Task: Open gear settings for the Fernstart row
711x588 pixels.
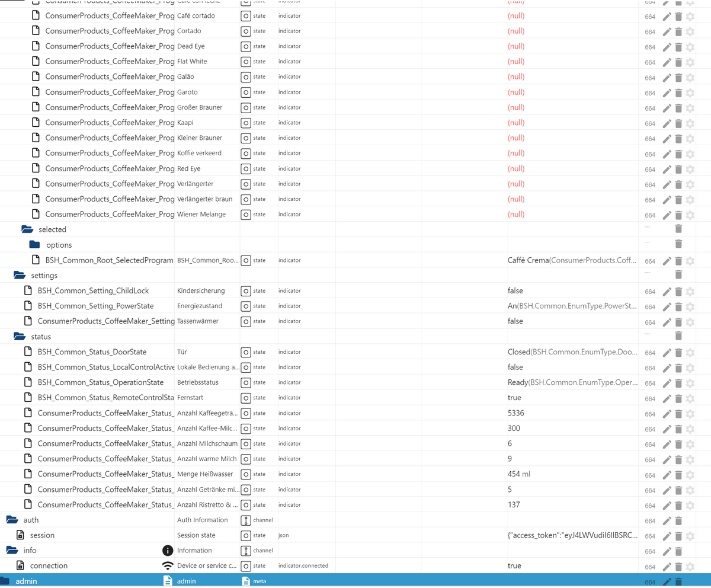Action: pos(690,398)
